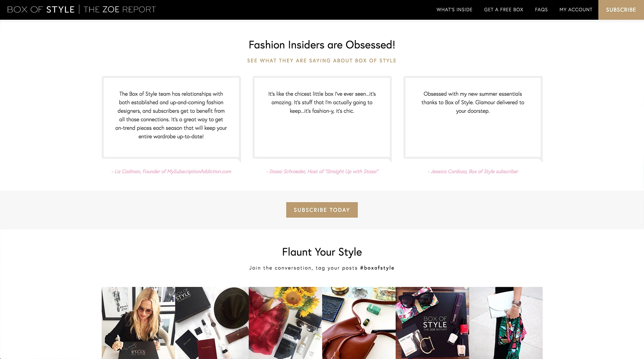Image resolution: width=644 pixels, height=359 pixels.
Task: Select the #boxofstyle hashtag text
Action: point(377,268)
